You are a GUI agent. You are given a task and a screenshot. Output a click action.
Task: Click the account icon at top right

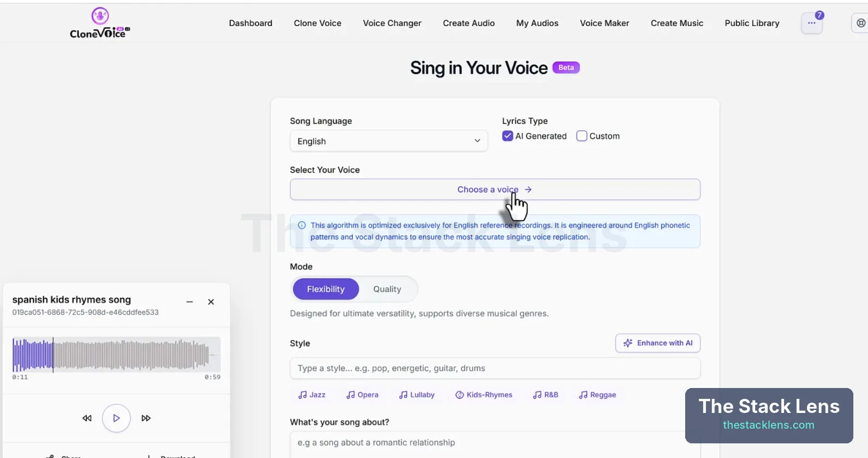coord(860,23)
